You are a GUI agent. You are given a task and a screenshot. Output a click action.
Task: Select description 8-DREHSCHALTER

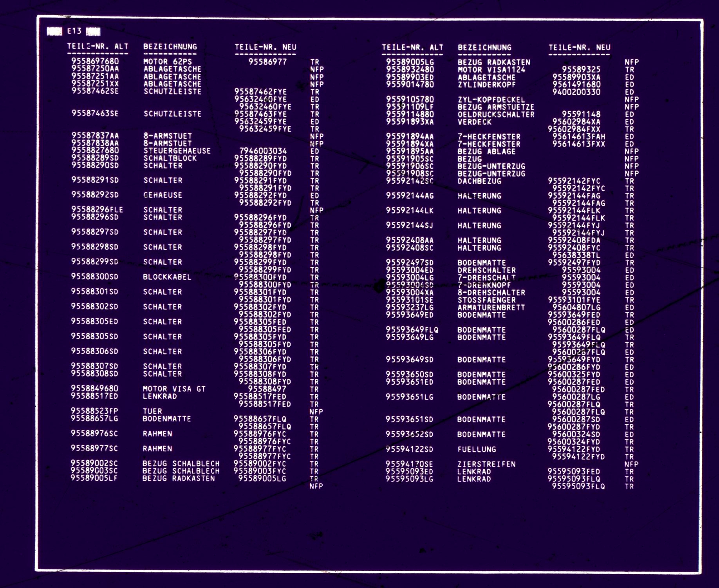pyautogui.click(x=491, y=293)
